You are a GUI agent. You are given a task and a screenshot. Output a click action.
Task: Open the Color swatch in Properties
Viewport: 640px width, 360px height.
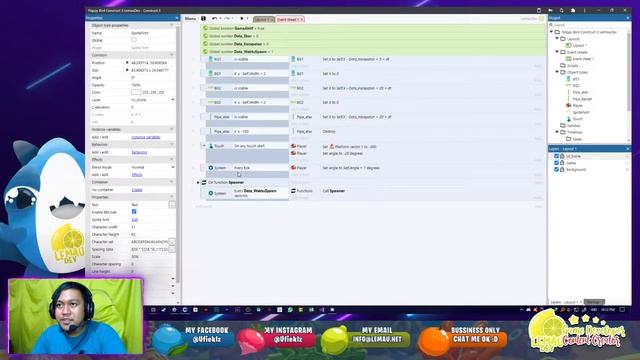click(136, 92)
